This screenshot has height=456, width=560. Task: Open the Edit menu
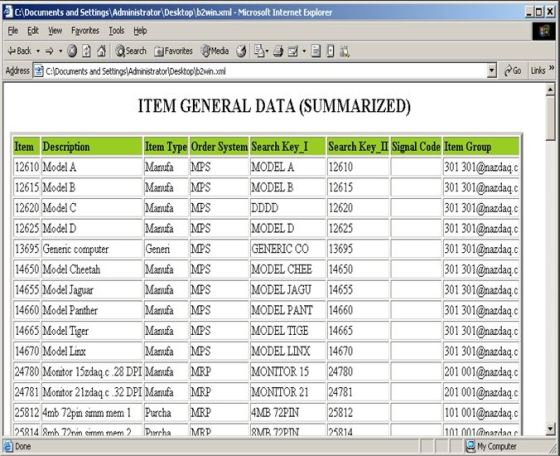pos(33,31)
